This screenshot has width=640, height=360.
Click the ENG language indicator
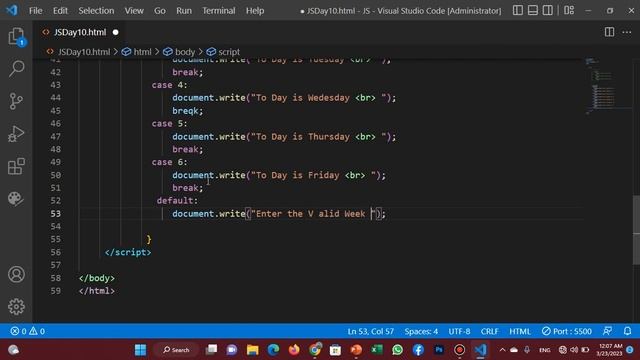(x=544, y=350)
